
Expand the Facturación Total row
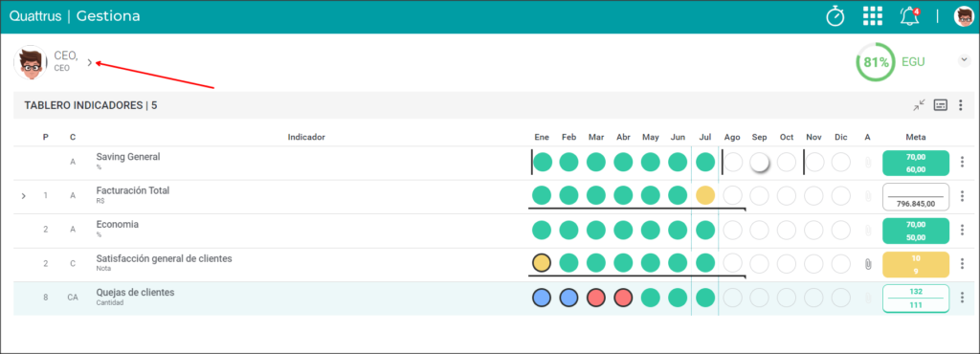(24, 196)
